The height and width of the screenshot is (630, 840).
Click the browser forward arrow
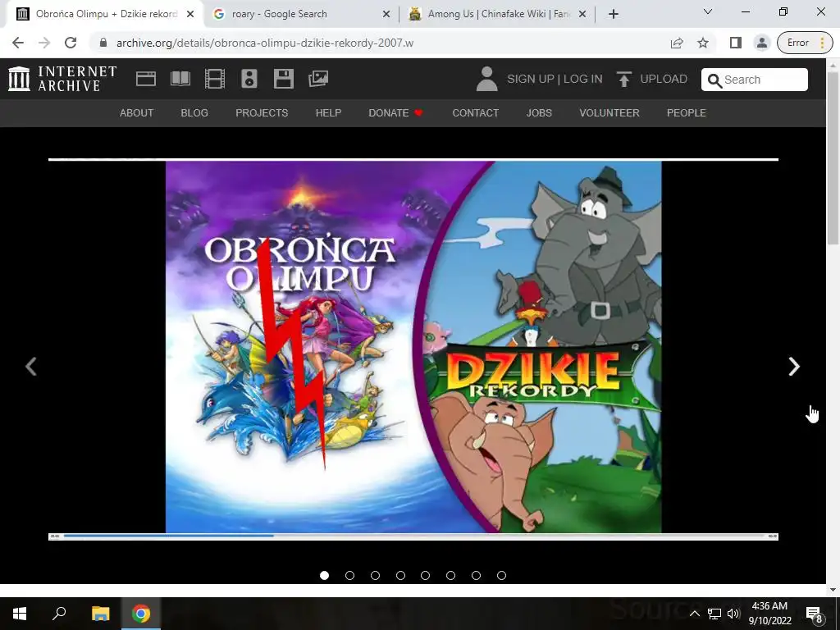[44, 43]
